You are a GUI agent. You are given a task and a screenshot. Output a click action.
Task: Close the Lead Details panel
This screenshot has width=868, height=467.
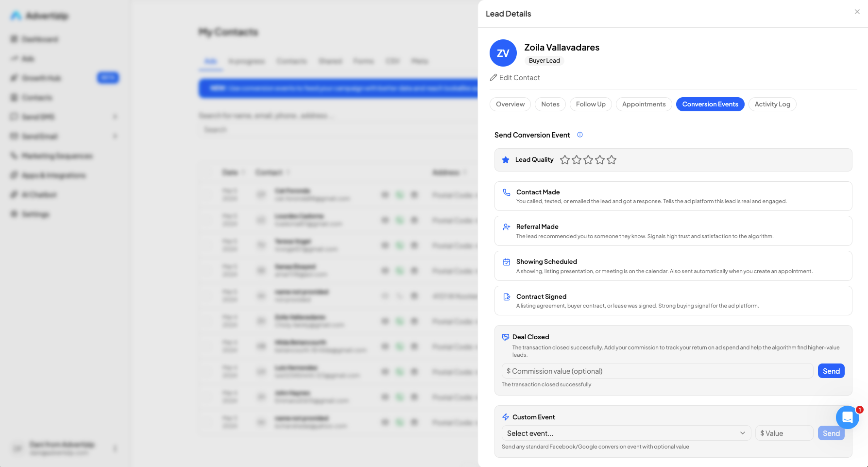click(x=857, y=12)
